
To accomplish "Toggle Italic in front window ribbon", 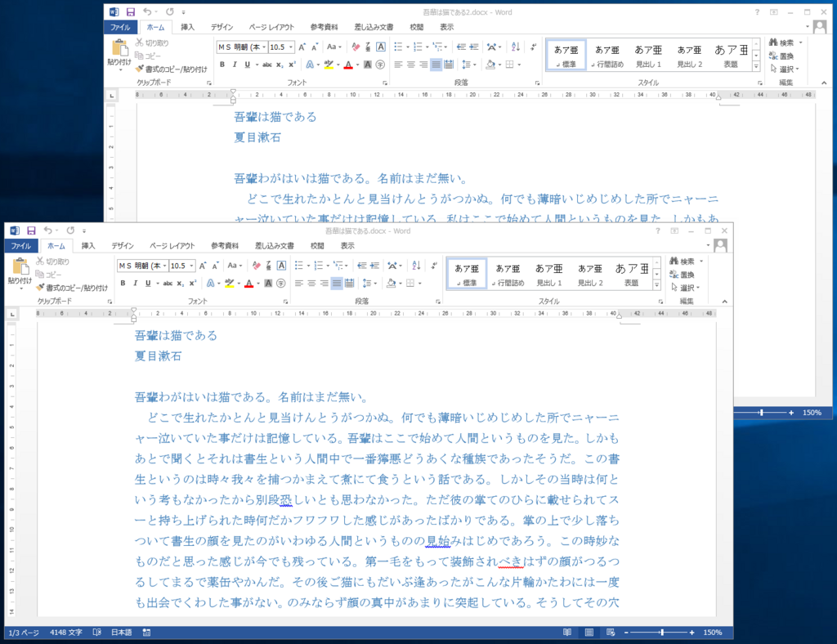I will [x=135, y=284].
